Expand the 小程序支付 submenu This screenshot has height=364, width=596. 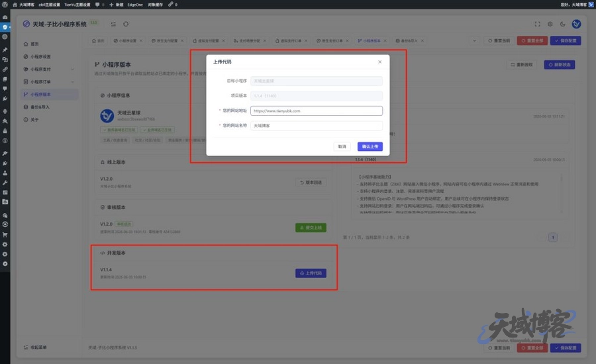50,69
